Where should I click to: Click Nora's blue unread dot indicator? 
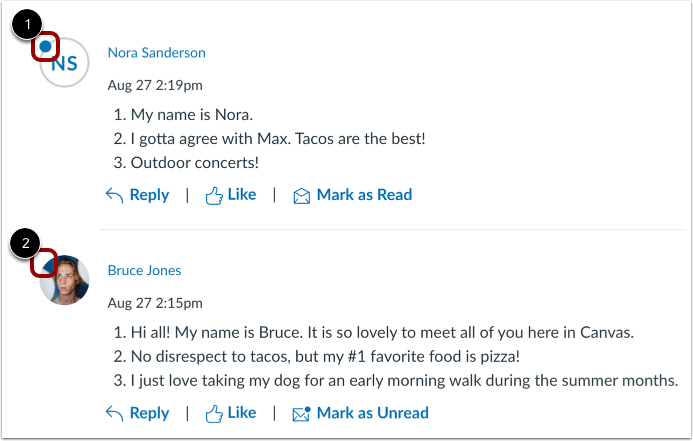tap(45, 46)
